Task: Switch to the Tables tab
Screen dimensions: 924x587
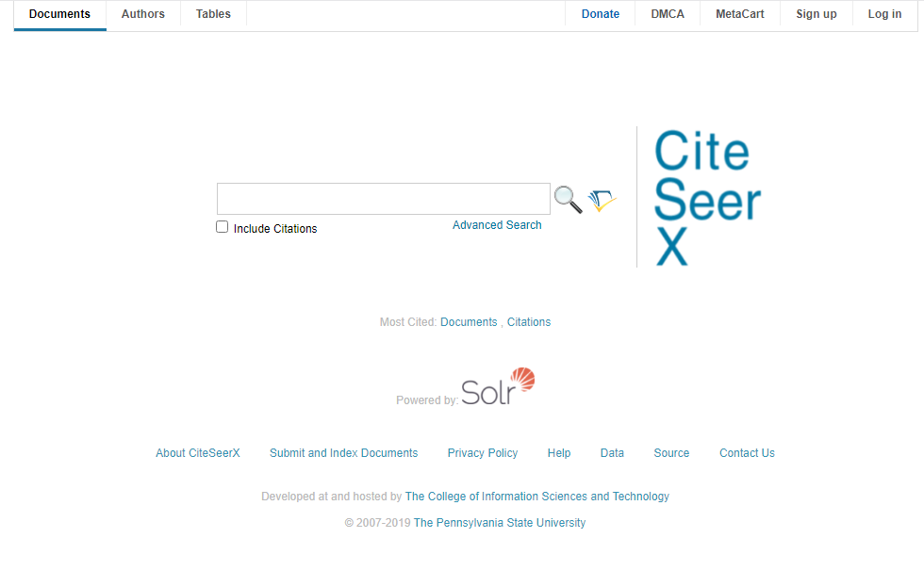Action: (x=213, y=14)
